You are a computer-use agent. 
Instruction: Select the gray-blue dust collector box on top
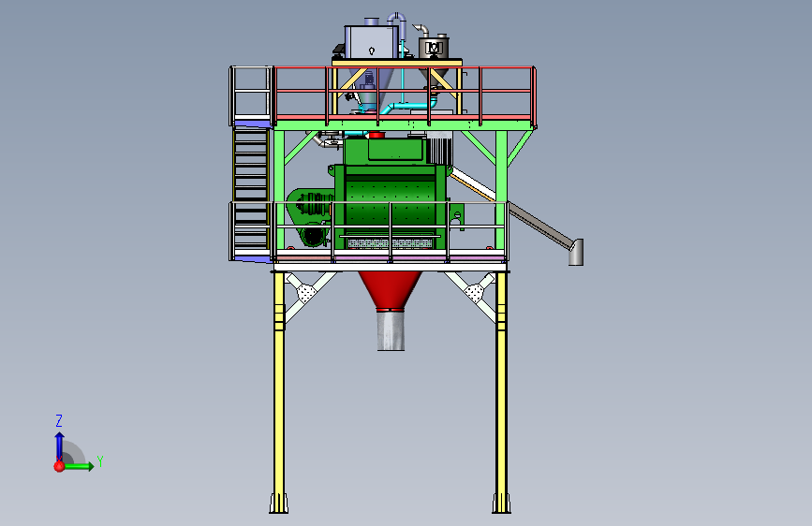(371, 41)
